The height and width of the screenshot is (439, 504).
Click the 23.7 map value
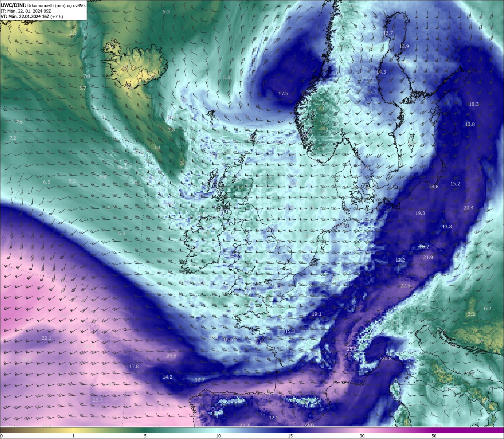point(98,400)
